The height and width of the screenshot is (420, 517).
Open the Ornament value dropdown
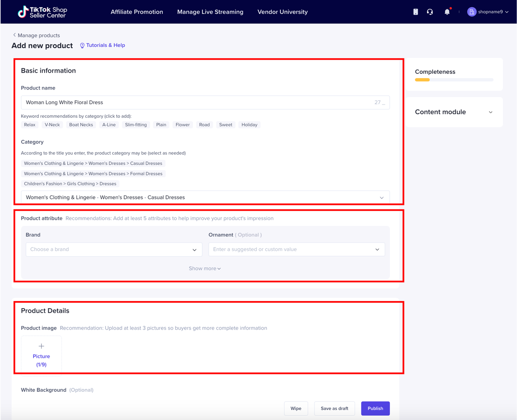[296, 249]
